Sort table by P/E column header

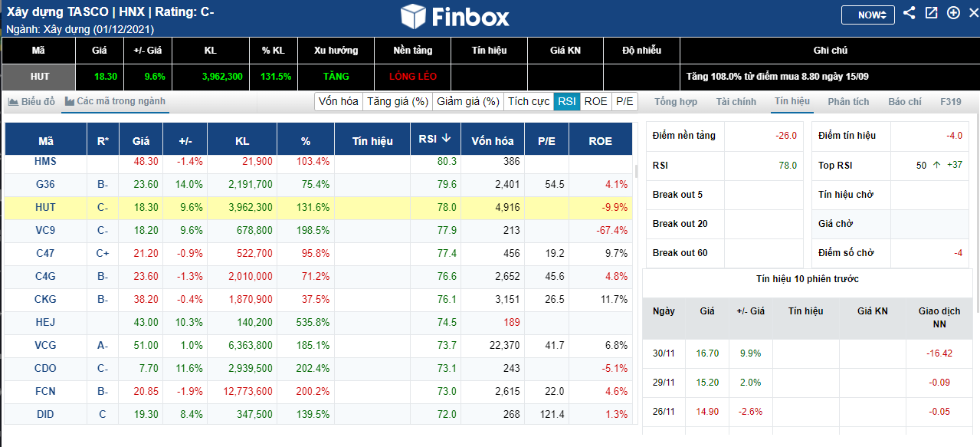pos(546,141)
